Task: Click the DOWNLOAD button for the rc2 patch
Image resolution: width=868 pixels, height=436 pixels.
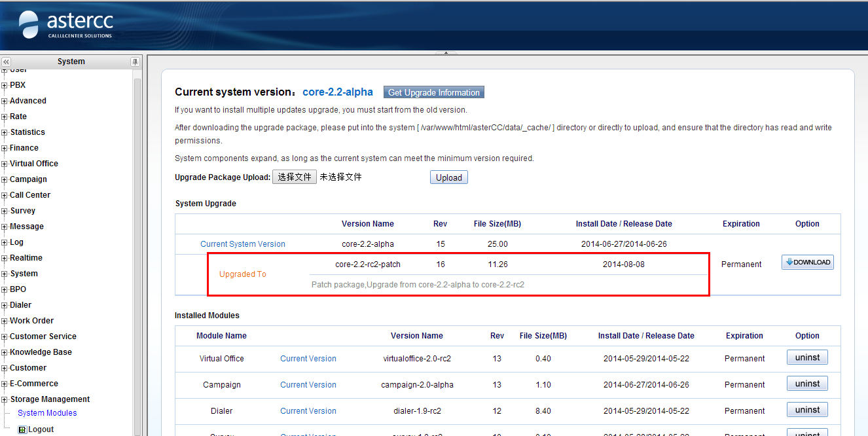Action: pos(807,263)
